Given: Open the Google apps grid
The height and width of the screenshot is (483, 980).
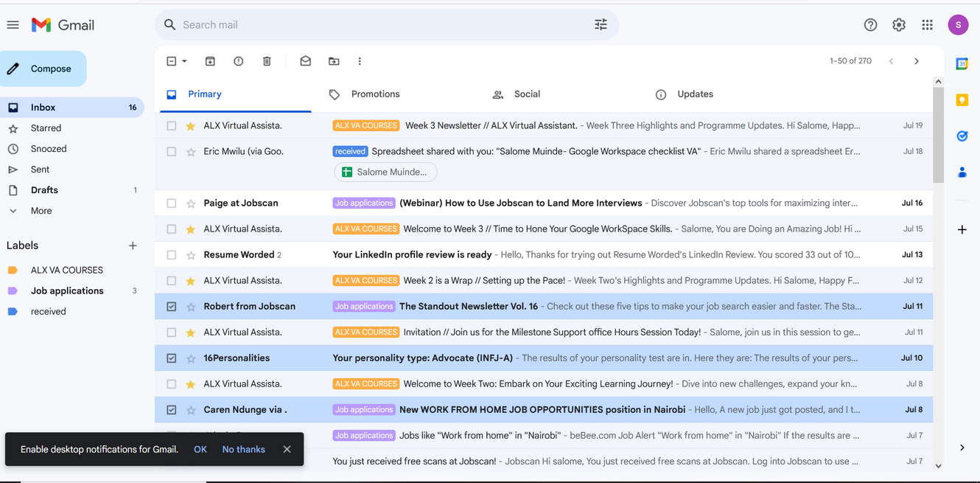Looking at the screenshot, I should click(927, 25).
